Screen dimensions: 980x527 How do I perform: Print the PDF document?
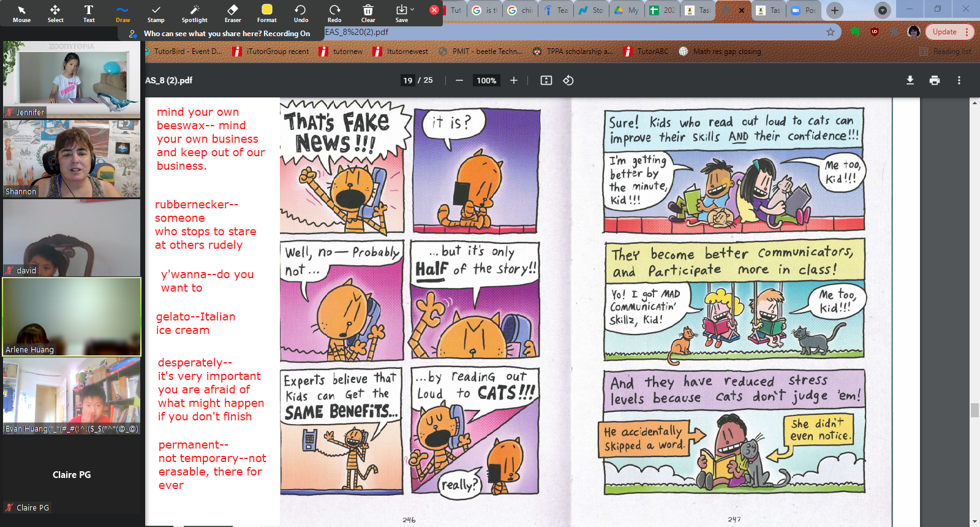coord(935,80)
